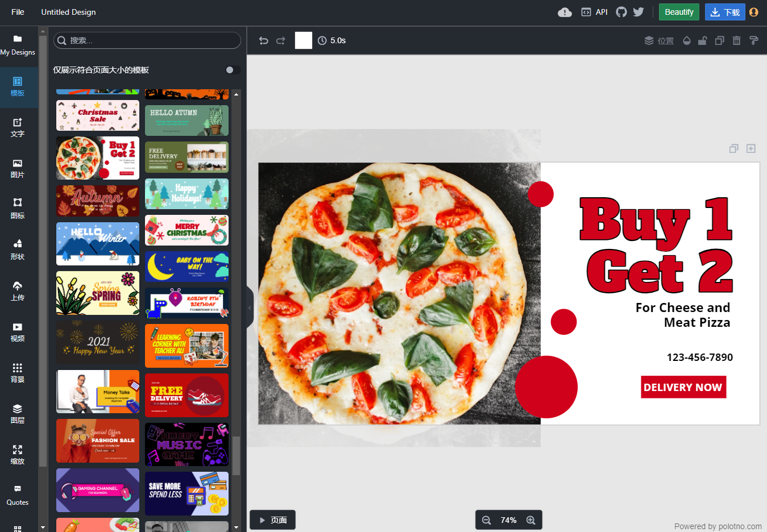Image resolution: width=767 pixels, height=532 pixels.
Task: Open the 视频 video tab
Action: click(18, 332)
